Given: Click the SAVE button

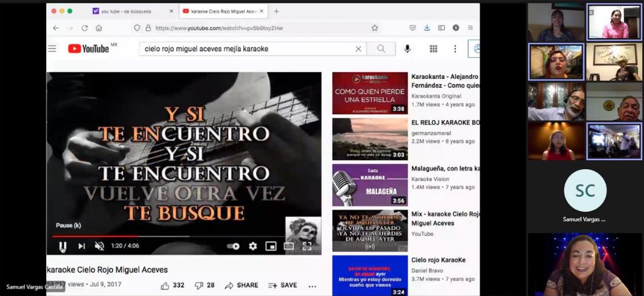Looking at the screenshot, I should [283, 285].
